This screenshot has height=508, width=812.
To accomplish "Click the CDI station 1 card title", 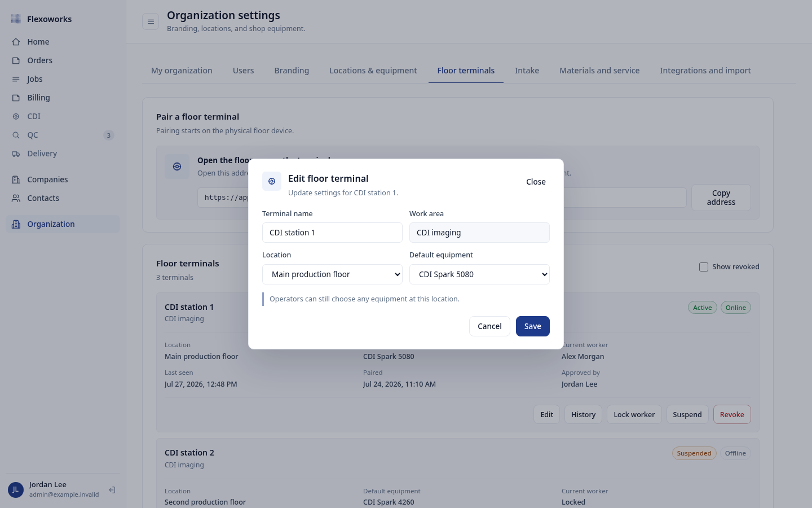I will coord(189,307).
